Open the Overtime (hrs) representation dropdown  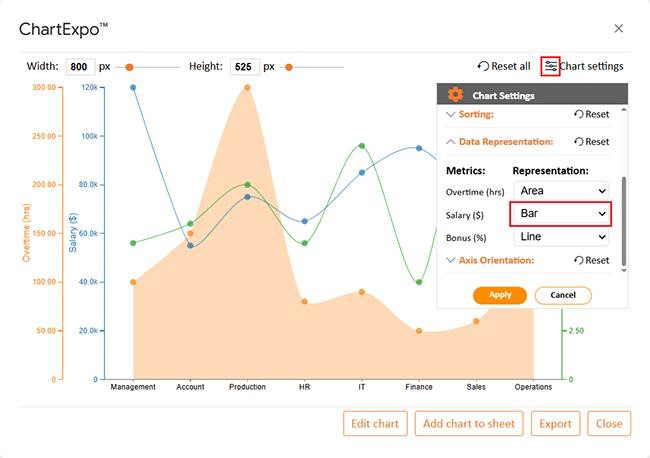(561, 190)
